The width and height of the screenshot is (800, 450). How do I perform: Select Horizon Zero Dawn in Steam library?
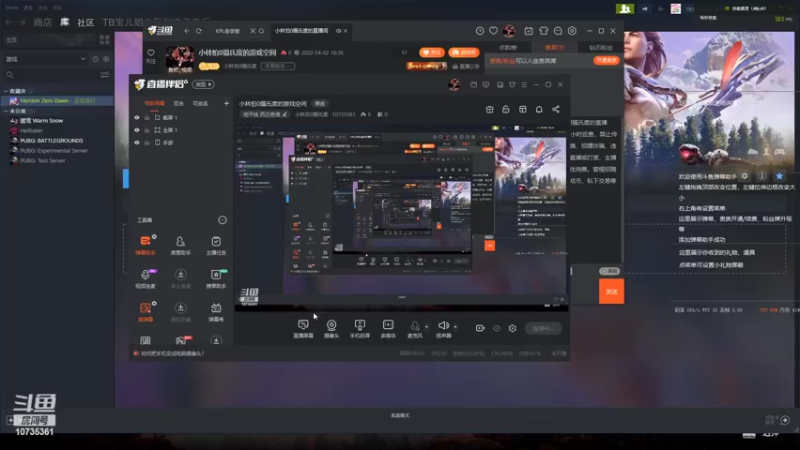pos(57,101)
